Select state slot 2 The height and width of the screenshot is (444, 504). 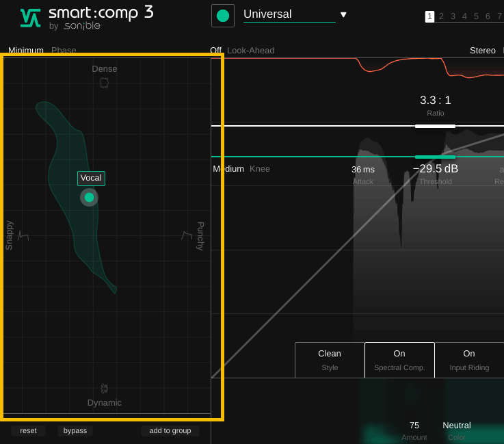[x=441, y=16]
